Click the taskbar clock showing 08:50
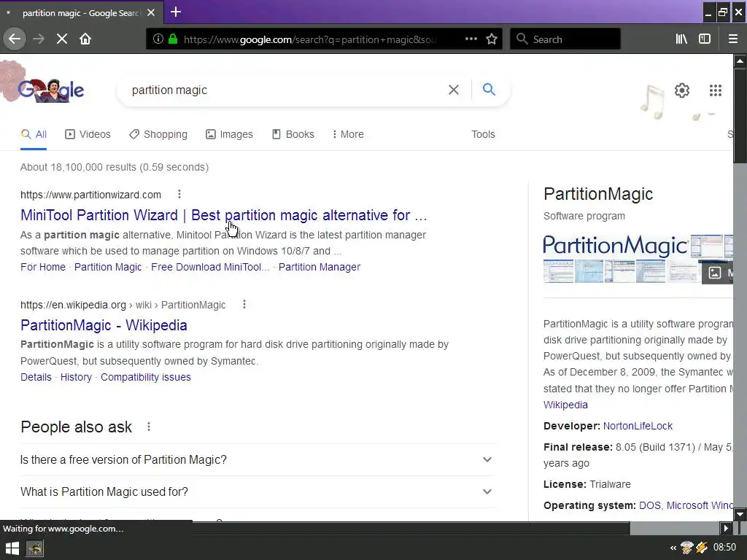This screenshot has height=560, width=747. coord(724,548)
